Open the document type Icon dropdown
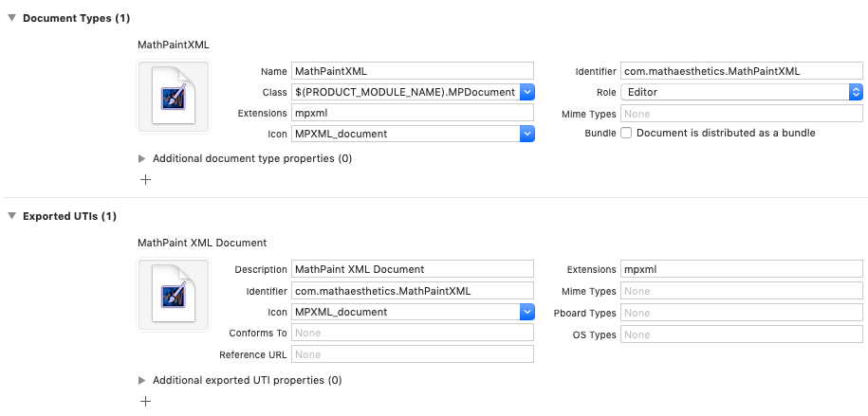Image resolution: width=868 pixels, height=416 pixels. point(526,134)
